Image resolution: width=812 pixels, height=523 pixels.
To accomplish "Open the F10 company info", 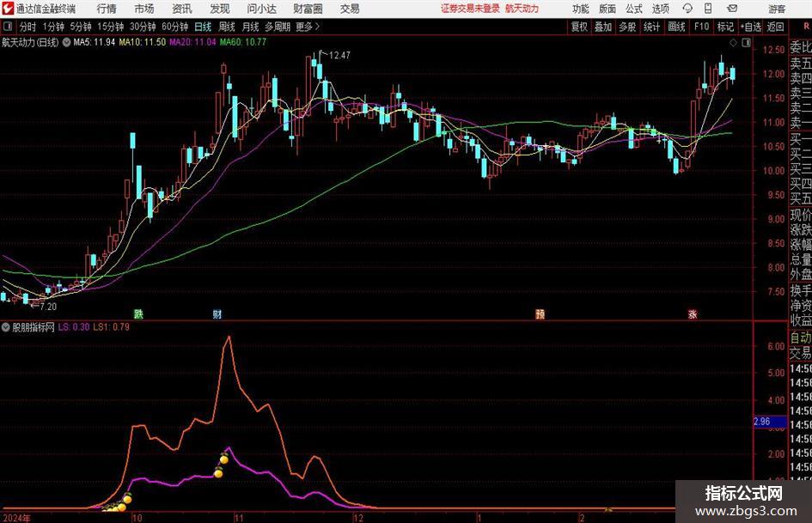I will pyautogui.click(x=702, y=27).
